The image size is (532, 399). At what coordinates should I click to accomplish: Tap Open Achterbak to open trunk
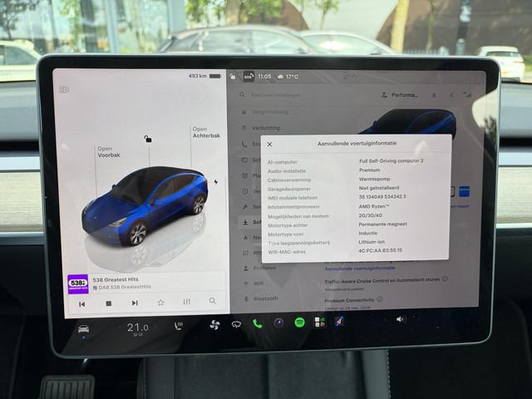206,132
